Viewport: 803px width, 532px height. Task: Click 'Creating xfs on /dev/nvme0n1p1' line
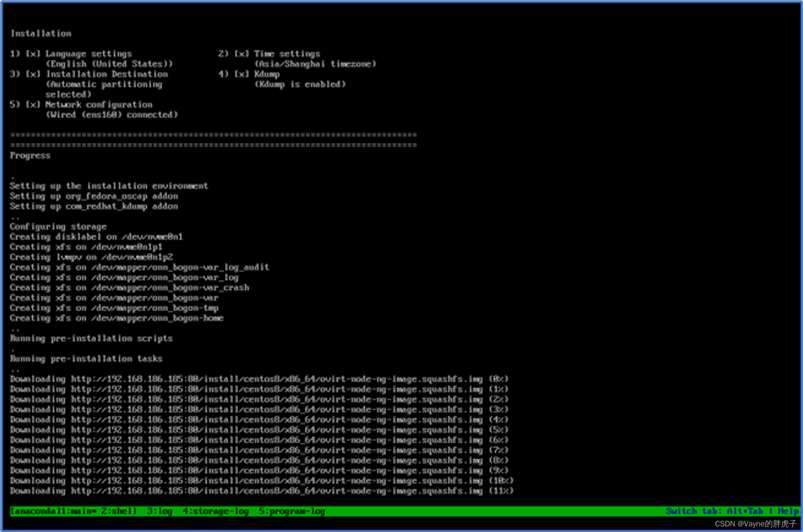click(86, 247)
